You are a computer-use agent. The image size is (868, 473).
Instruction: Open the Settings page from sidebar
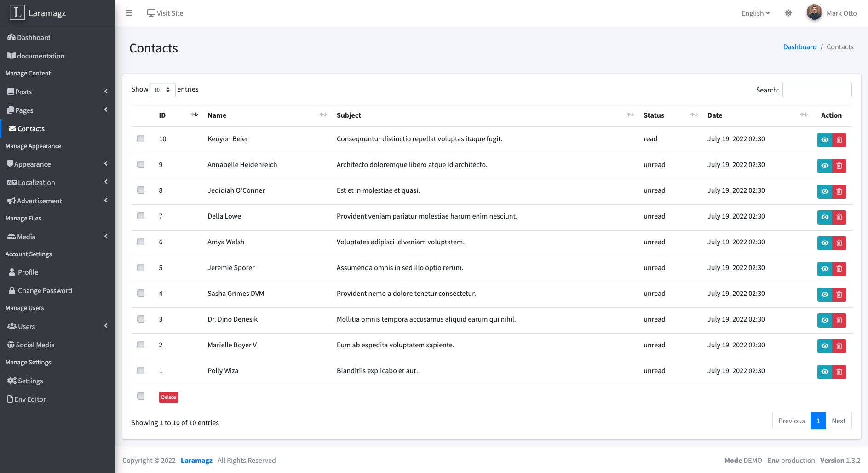click(x=30, y=381)
